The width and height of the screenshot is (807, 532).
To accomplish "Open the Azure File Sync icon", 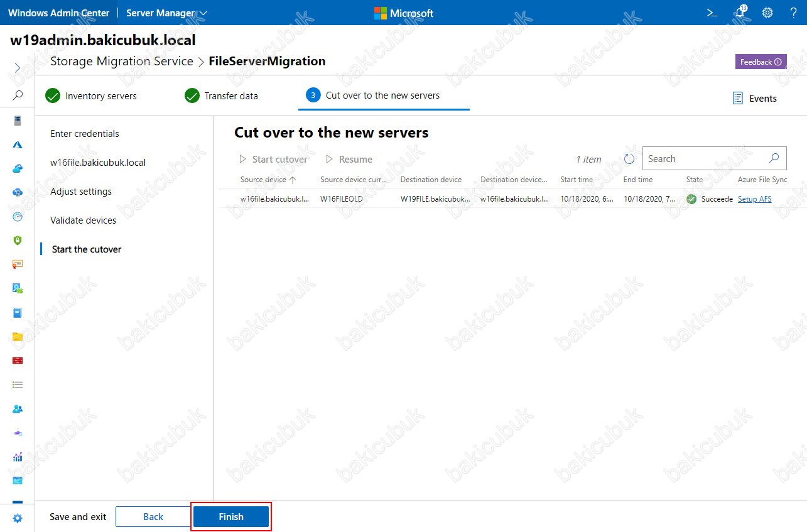I will 18,192.
